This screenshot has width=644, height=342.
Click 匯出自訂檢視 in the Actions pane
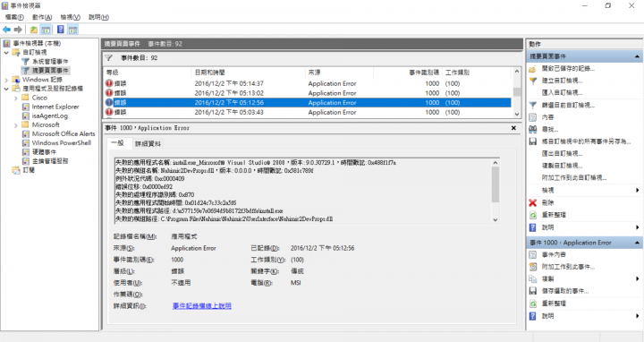pyautogui.click(x=562, y=154)
